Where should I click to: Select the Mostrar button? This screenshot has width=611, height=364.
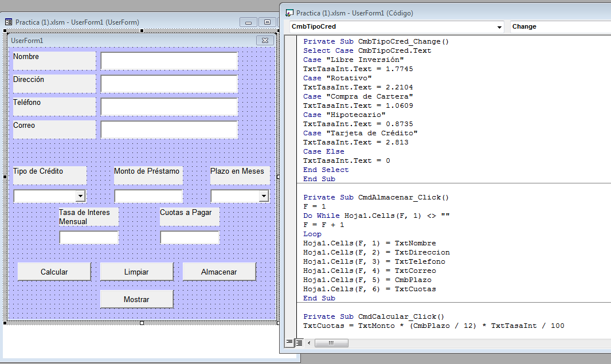137,299
